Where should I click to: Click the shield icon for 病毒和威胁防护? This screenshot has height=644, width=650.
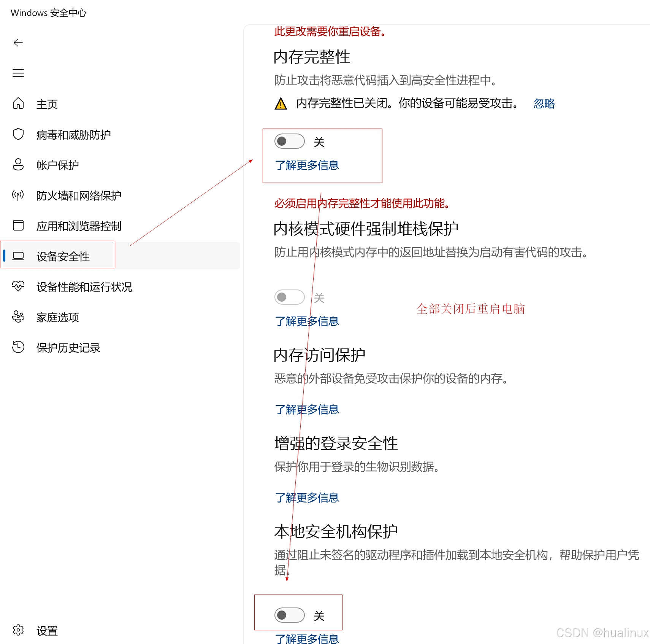(x=18, y=134)
